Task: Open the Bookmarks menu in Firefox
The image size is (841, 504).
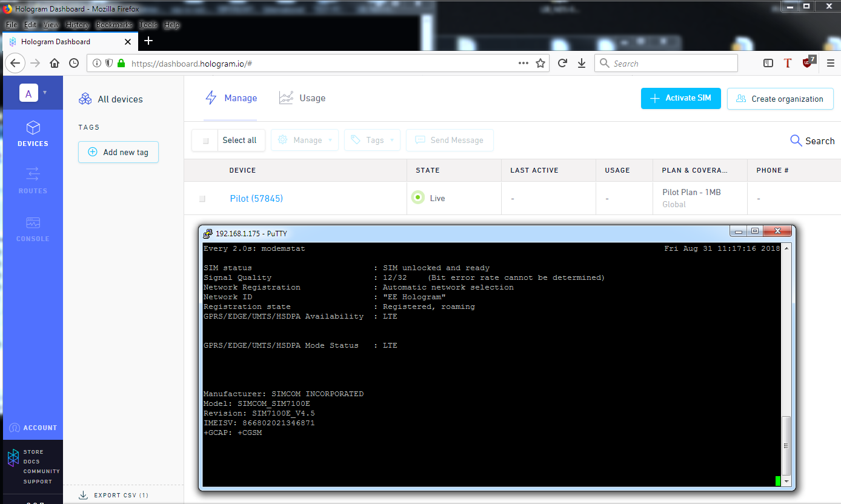Action: point(114,25)
